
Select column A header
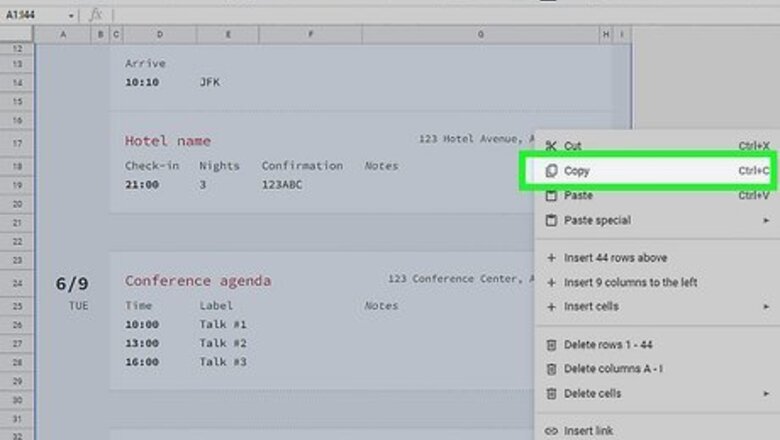(x=63, y=34)
